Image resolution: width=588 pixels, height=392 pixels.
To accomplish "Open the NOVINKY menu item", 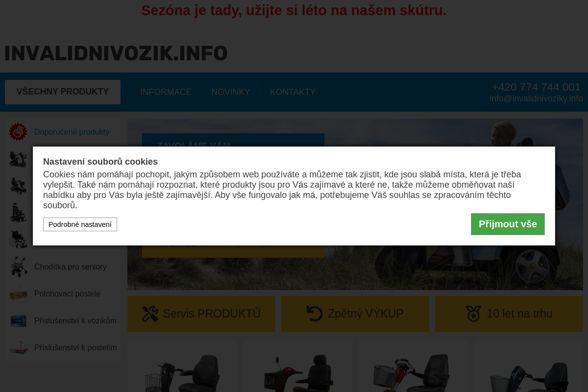I will (x=231, y=92).
